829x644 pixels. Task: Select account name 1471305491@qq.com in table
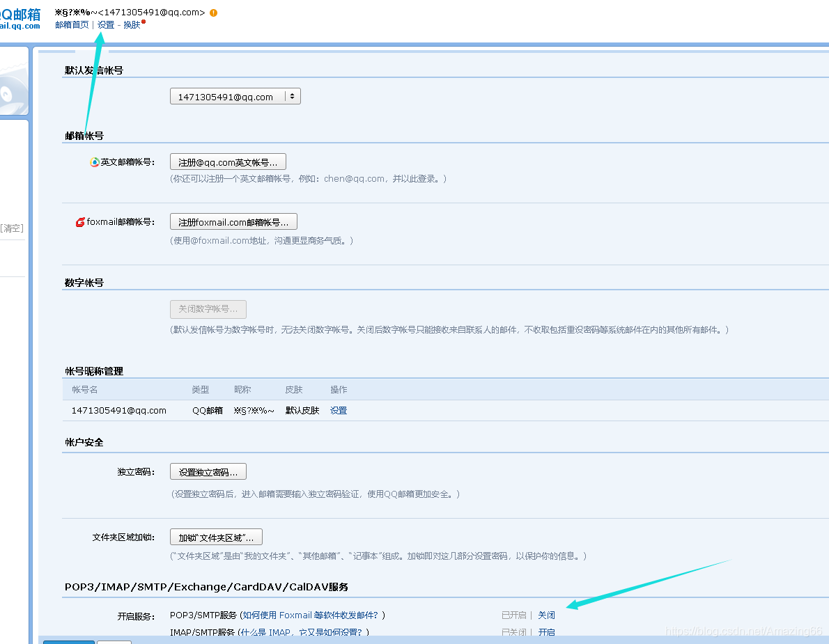(119, 411)
